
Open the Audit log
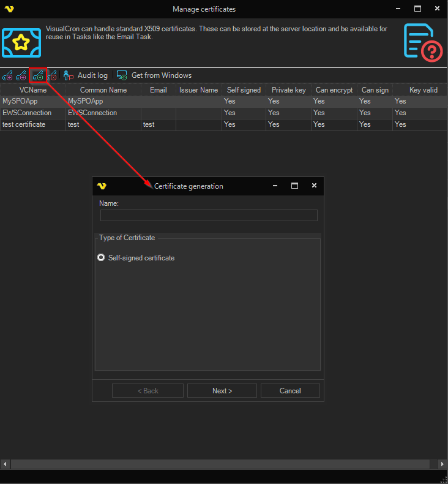click(85, 75)
